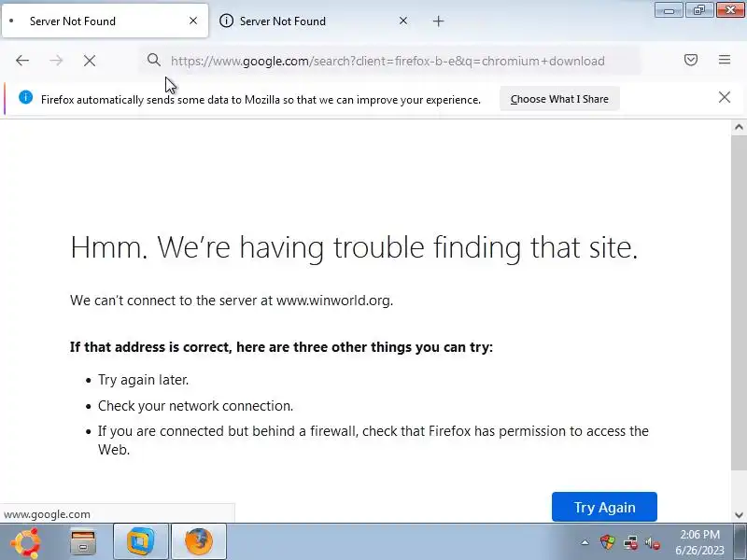747x560 pixels.
Task: Click the muted volume tray icon
Action: click(652, 543)
